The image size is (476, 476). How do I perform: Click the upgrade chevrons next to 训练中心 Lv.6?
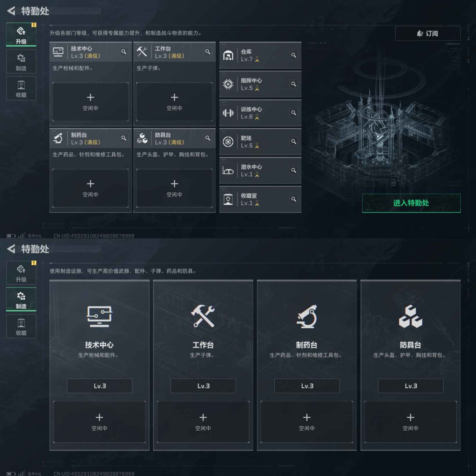(x=257, y=117)
